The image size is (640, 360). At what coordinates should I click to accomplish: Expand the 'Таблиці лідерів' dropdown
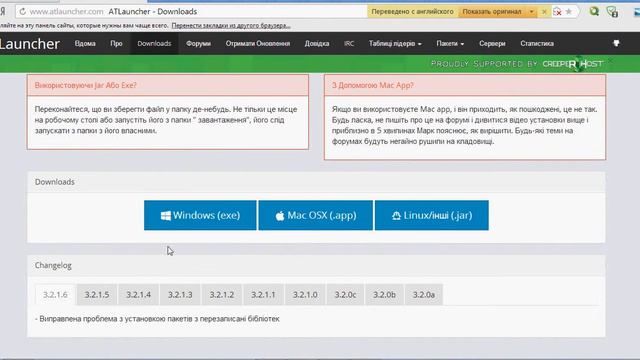395,43
